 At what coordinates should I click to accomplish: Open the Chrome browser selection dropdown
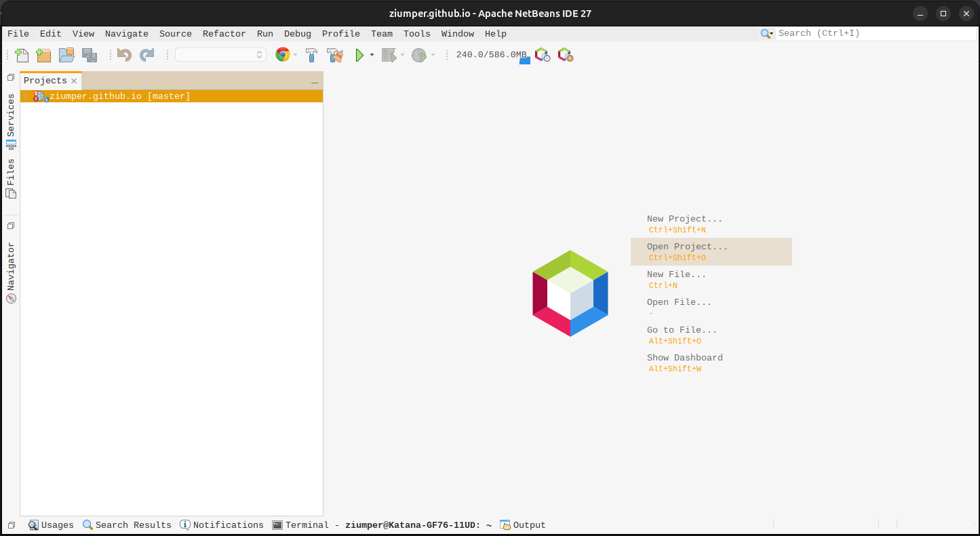click(295, 55)
